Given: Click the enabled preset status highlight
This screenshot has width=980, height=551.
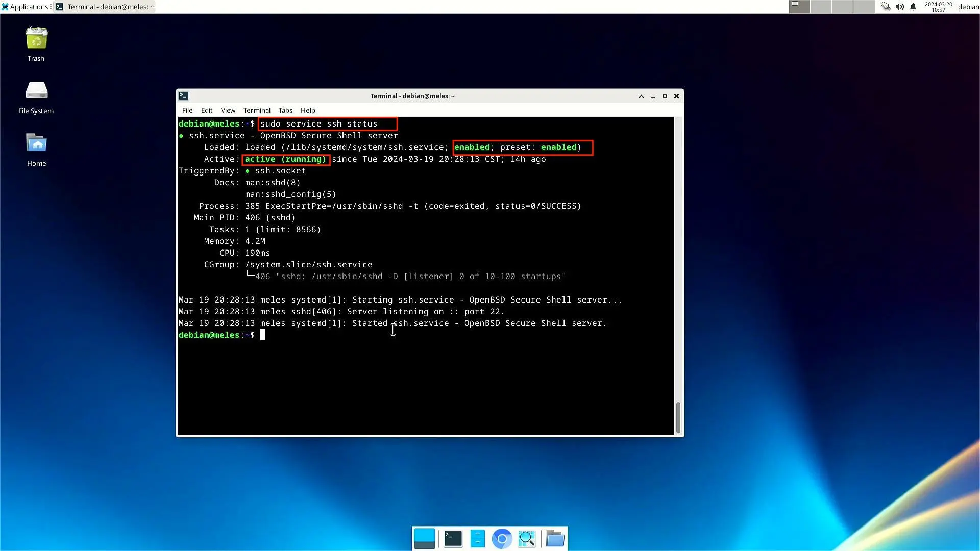Looking at the screenshot, I should pos(522,147).
